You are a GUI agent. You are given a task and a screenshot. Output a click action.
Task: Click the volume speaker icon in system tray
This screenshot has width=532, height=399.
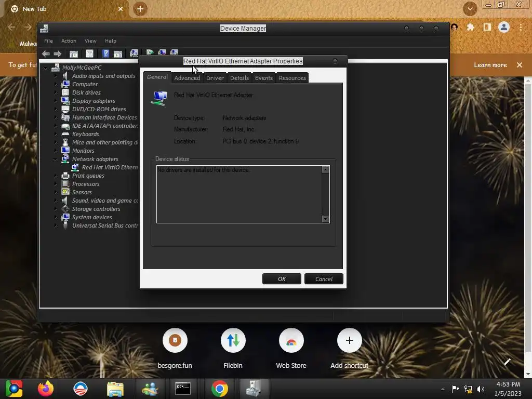click(481, 389)
